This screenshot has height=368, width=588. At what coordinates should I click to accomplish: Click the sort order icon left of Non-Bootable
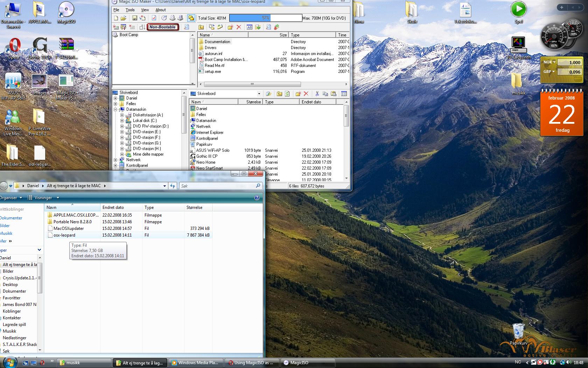click(142, 27)
